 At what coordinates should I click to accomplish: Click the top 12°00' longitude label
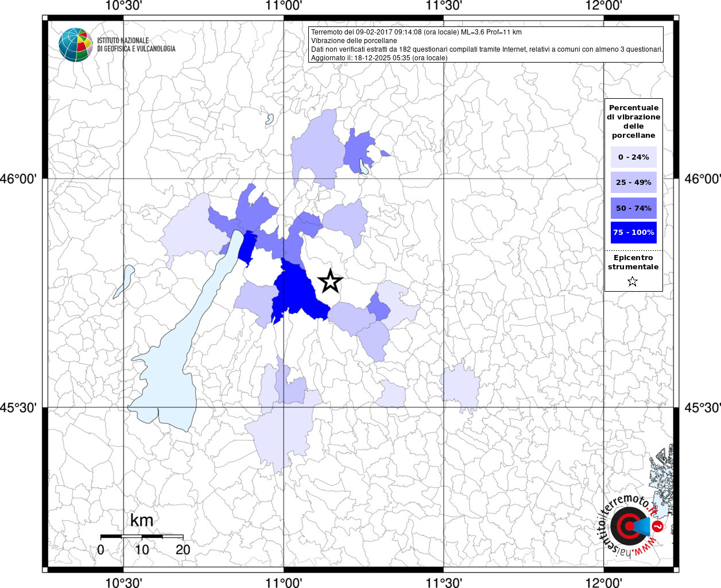(x=604, y=6)
